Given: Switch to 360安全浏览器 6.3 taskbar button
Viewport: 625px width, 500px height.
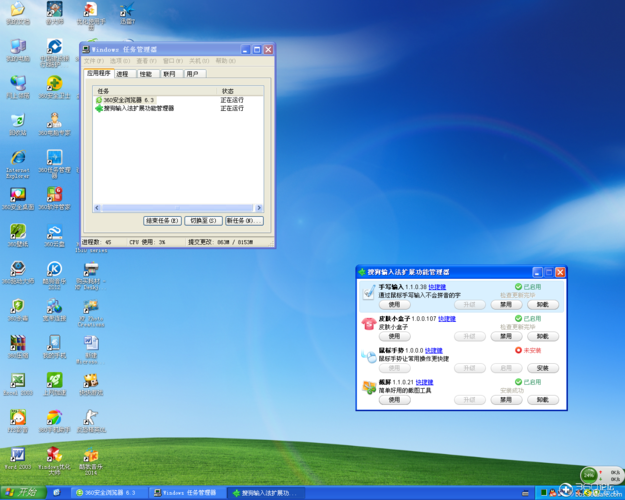Looking at the screenshot, I should (110, 493).
